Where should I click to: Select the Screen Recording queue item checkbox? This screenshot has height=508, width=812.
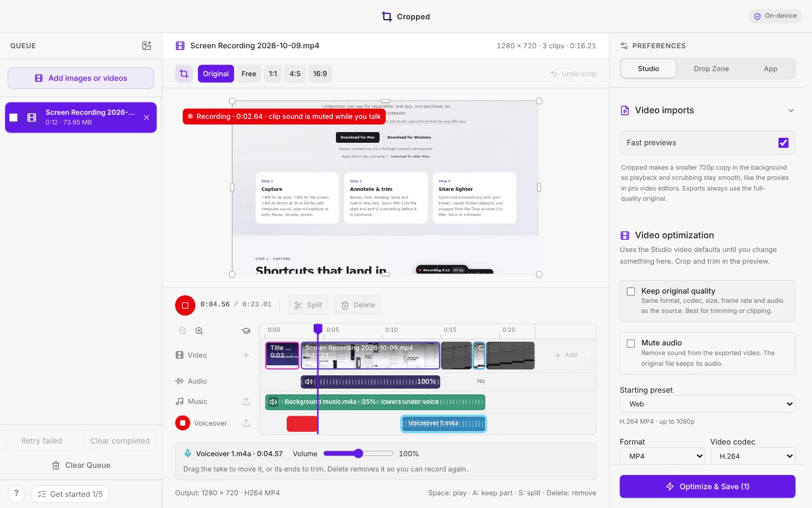click(x=14, y=117)
